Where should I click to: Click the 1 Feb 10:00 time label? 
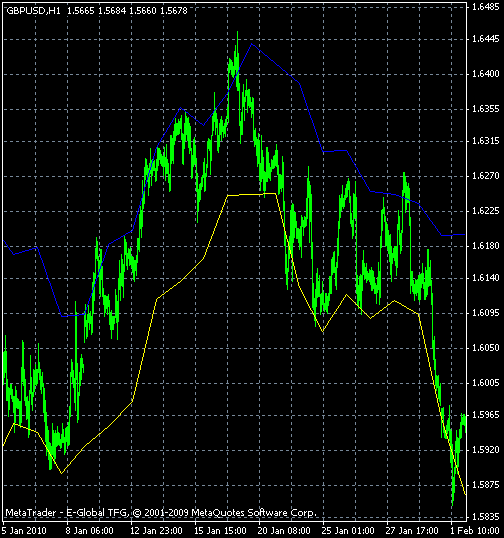click(475, 530)
